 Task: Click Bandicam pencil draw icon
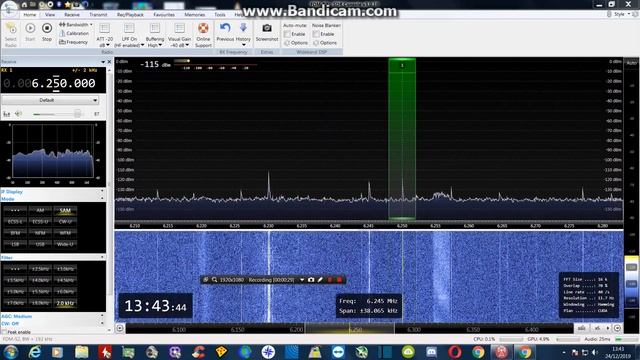[320, 280]
